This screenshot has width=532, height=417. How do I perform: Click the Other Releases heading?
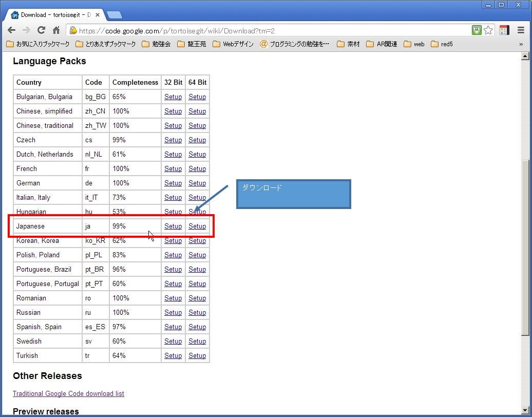47,376
